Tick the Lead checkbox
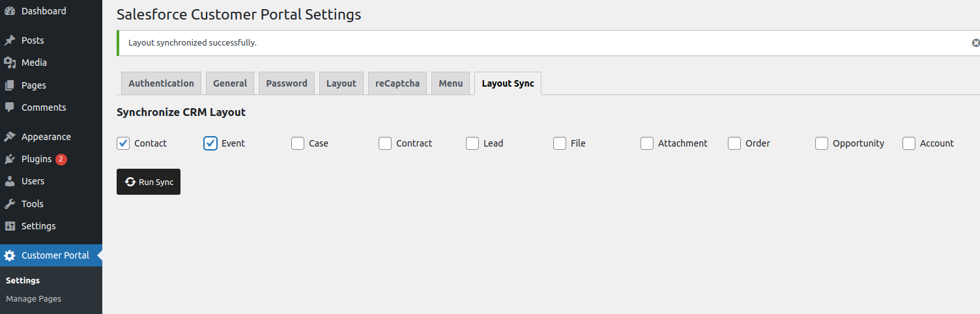 (x=472, y=143)
